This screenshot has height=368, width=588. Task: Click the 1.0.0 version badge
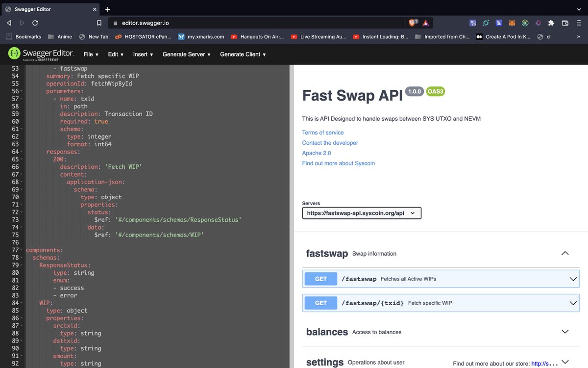414,91
